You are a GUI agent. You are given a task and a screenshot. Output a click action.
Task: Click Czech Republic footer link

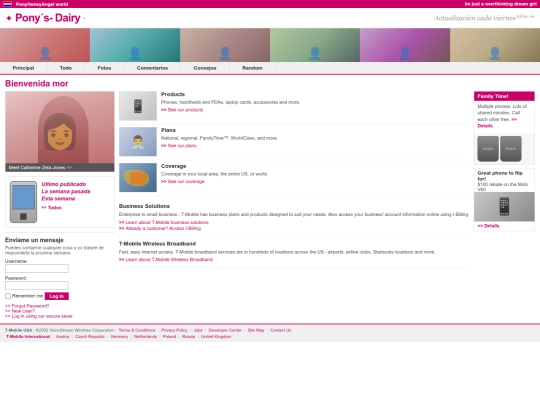90,336
